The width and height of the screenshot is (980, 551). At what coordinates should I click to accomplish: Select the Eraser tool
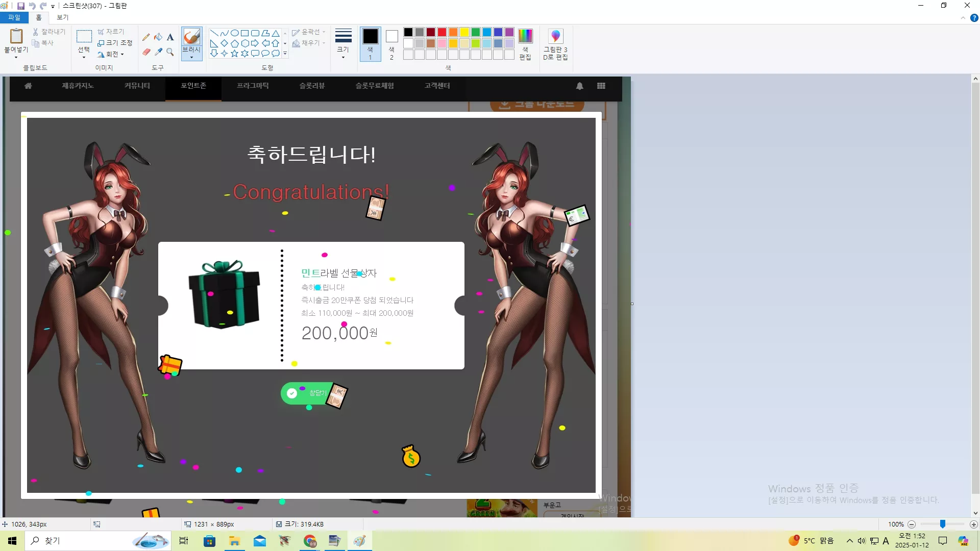point(146,52)
